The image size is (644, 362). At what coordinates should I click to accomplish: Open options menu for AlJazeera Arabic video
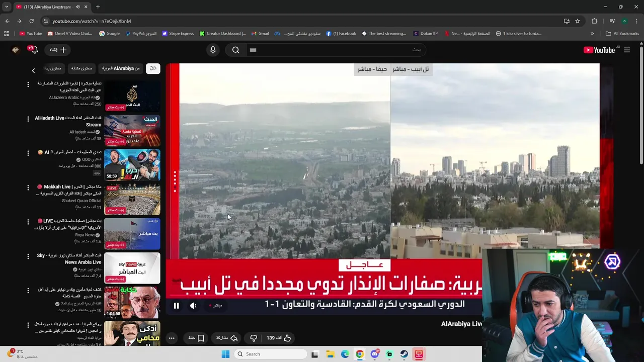[28, 84]
